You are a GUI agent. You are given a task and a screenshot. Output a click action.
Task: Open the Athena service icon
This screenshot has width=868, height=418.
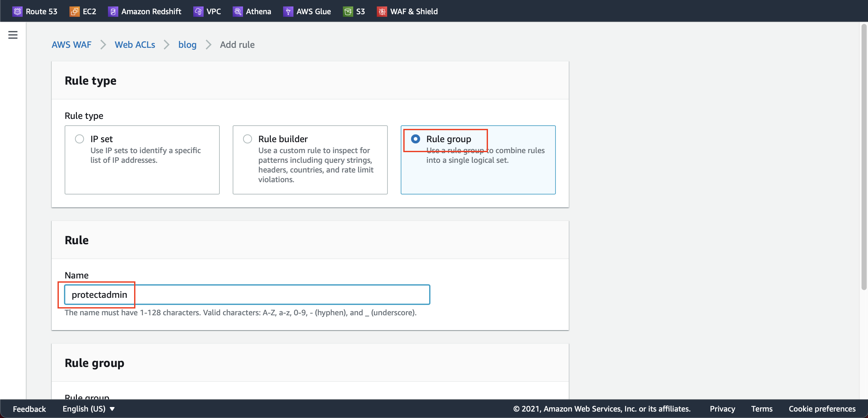click(x=238, y=11)
